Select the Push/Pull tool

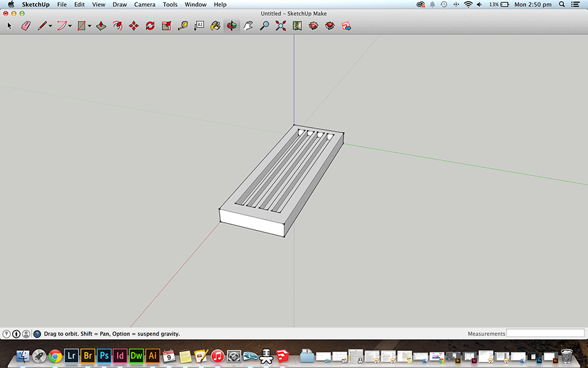(101, 26)
